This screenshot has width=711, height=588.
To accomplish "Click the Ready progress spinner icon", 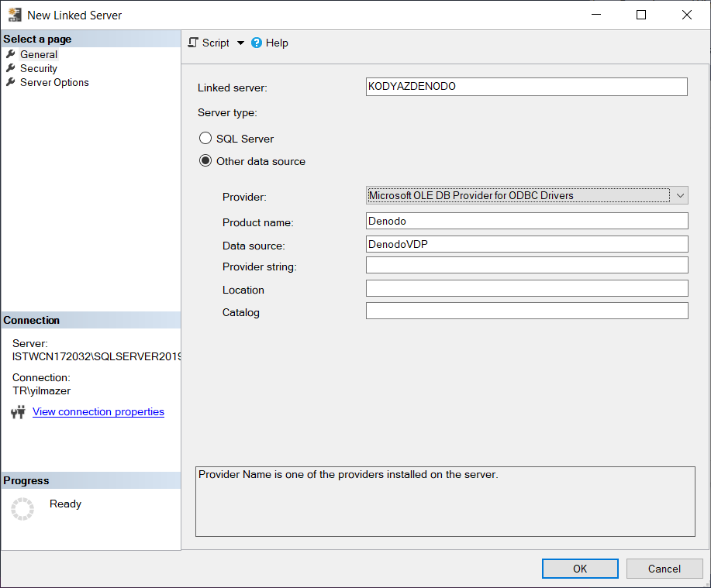I will pos(22,509).
